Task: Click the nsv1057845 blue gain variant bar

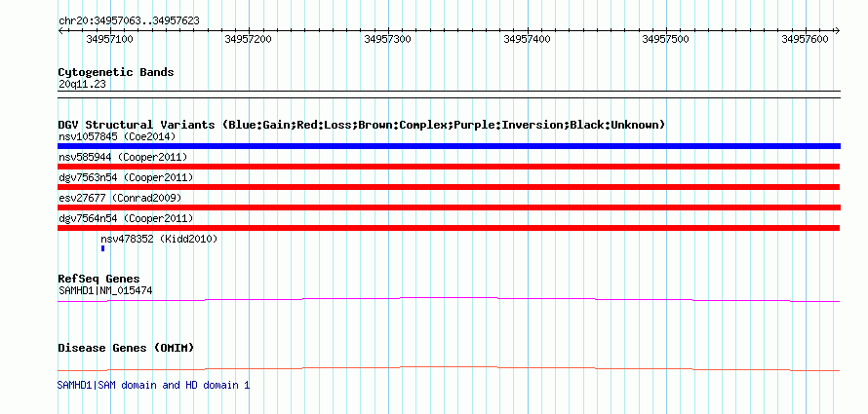Action: pyautogui.click(x=449, y=146)
